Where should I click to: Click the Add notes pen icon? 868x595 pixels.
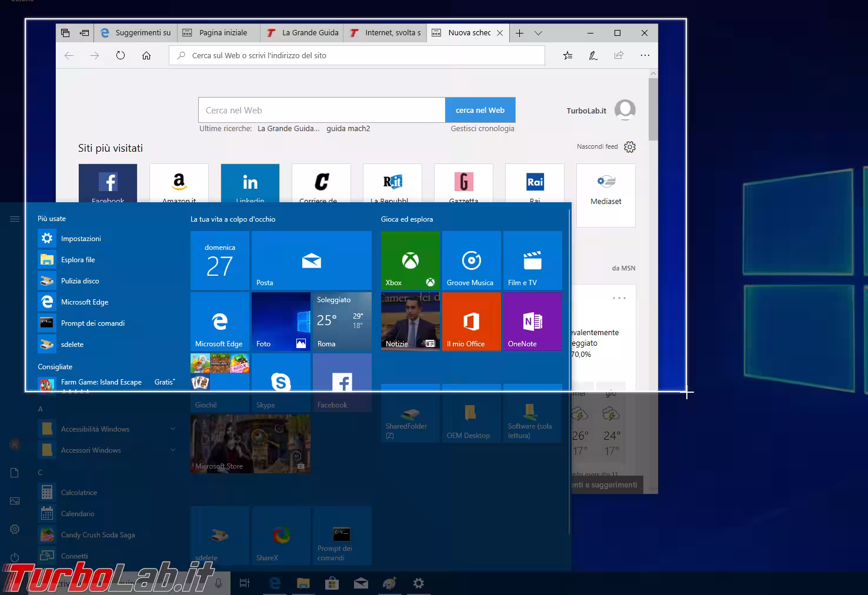click(x=593, y=55)
